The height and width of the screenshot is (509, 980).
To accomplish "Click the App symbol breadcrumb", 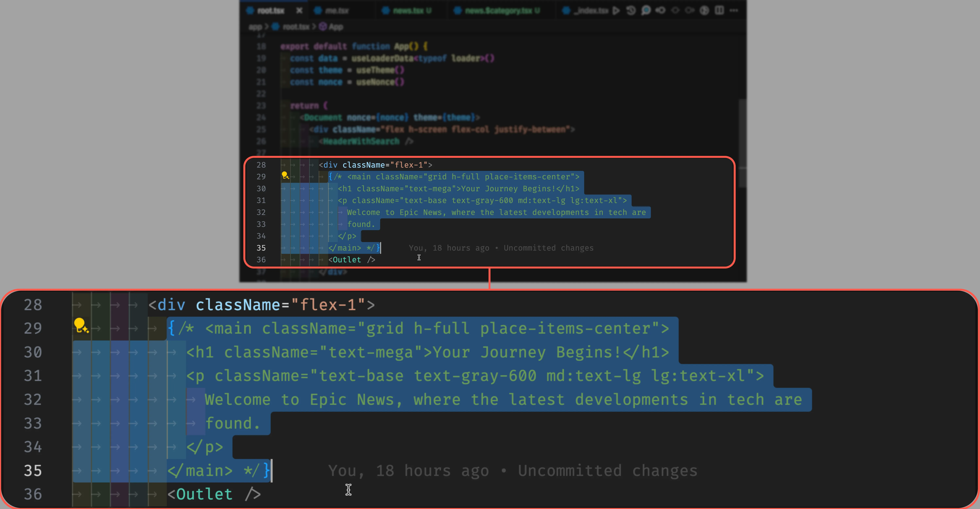I will [x=331, y=27].
